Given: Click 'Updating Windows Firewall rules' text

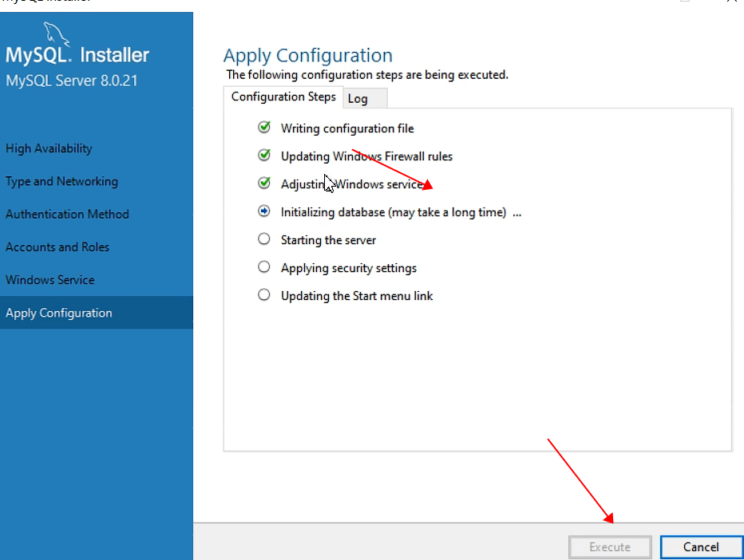Looking at the screenshot, I should 366,156.
